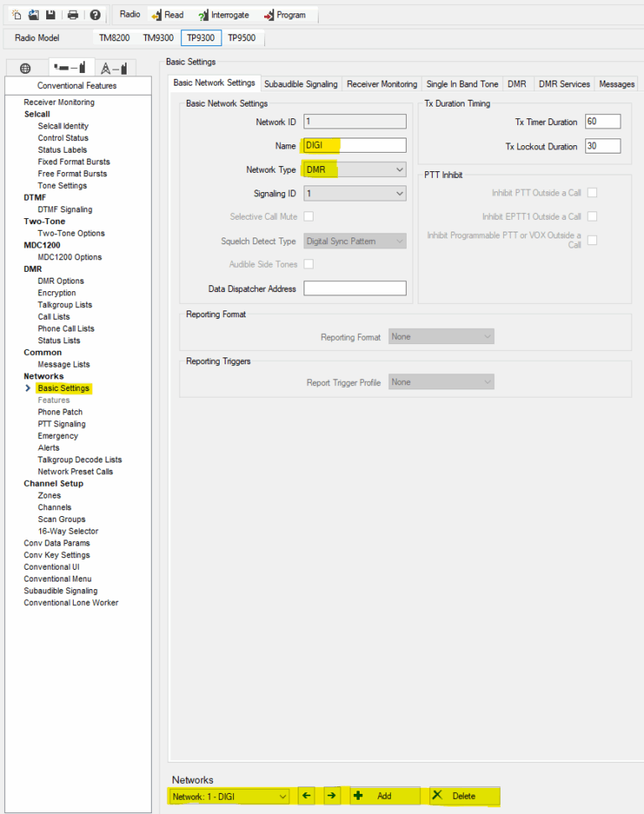Image resolution: width=644 pixels, height=814 pixels.
Task: Go to next network with right arrow
Action: click(x=333, y=796)
